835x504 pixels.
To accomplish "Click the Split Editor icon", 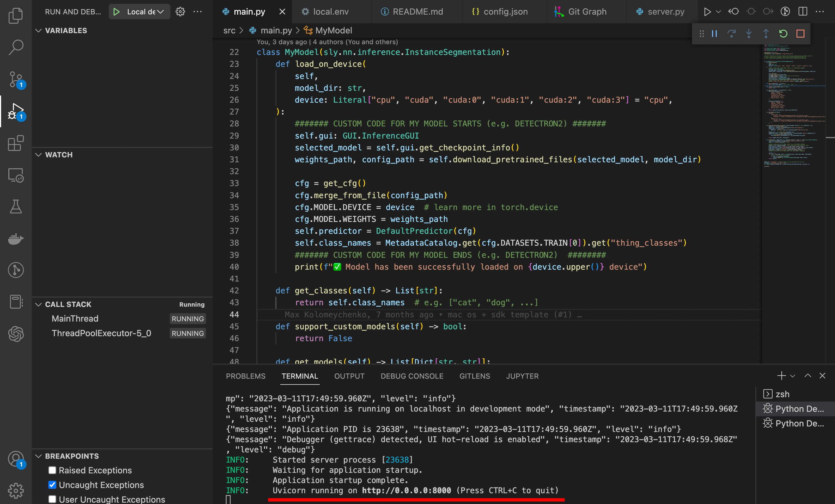I will pyautogui.click(x=803, y=12).
